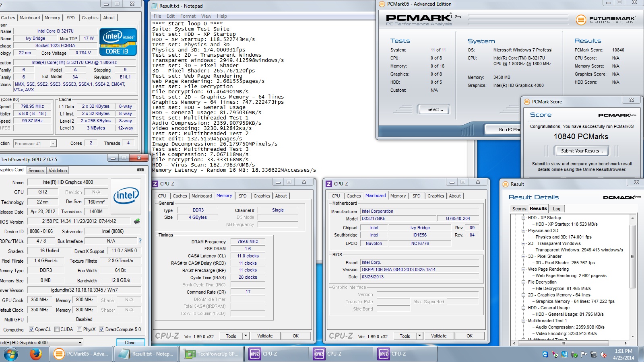Viewport: 644px width, 362px height.
Task: Collapse the Web Page Rendering tree node
Action: click(524, 269)
